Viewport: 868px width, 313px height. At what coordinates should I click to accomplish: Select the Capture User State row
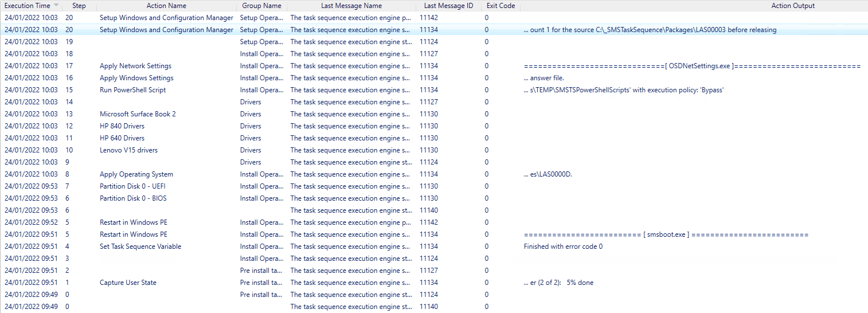tap(434, 283)
